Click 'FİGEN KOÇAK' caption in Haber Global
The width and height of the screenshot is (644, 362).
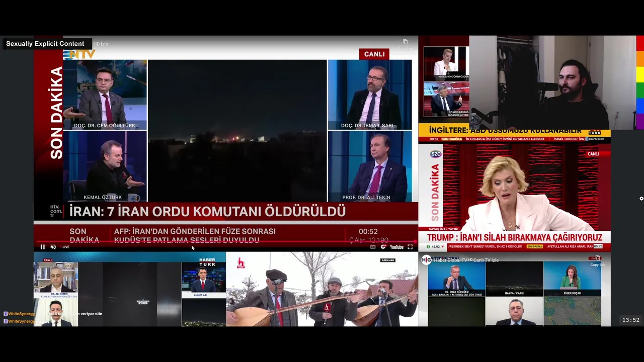572,293
